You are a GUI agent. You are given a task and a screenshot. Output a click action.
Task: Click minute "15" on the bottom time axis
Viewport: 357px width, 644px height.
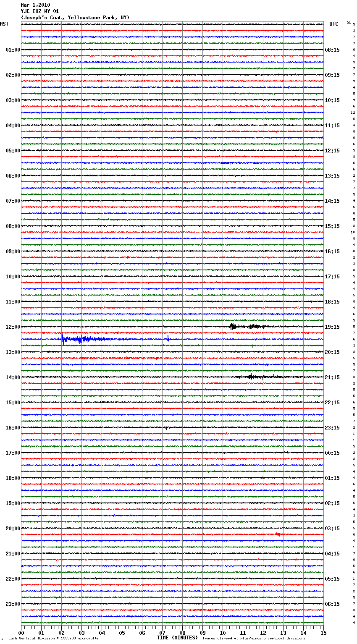[x=323, y=633]
